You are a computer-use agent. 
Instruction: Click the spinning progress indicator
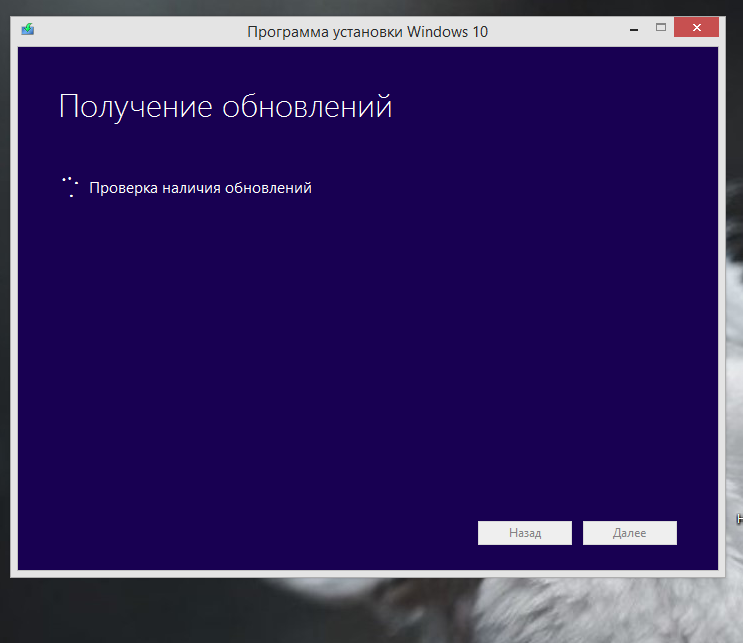[x=70, y=187]
